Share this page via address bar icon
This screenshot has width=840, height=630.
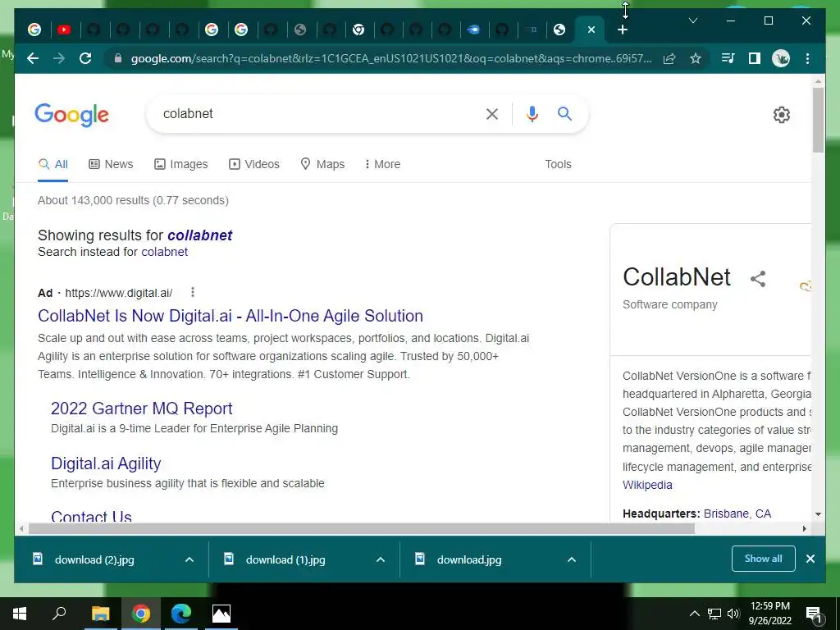669,58
